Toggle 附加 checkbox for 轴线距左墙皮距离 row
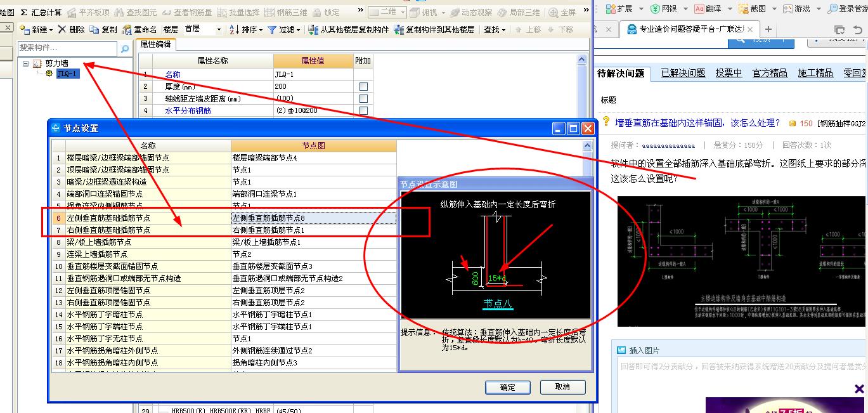868x413 pixels. (363, 98)
